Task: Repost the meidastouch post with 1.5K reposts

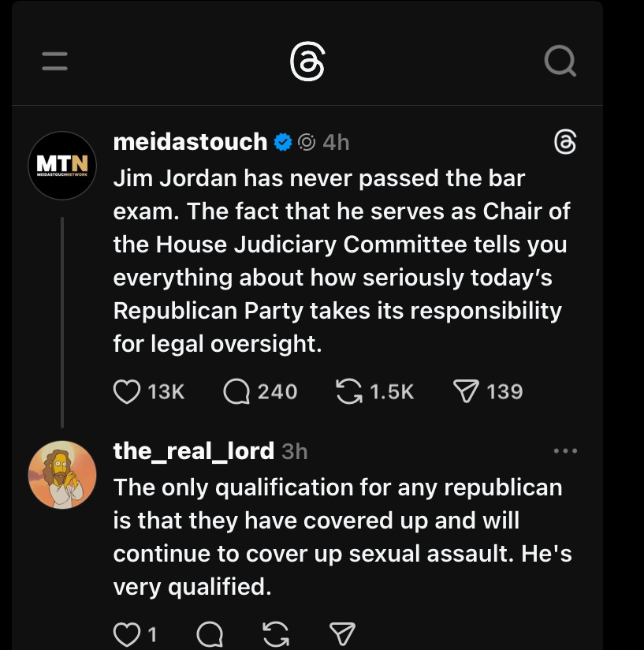Action: pyautogui.click(x=348, y=391)
